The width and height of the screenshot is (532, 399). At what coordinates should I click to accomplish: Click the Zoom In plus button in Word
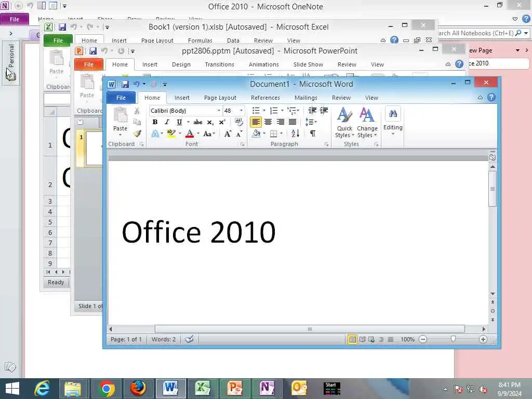pos(483,339)
